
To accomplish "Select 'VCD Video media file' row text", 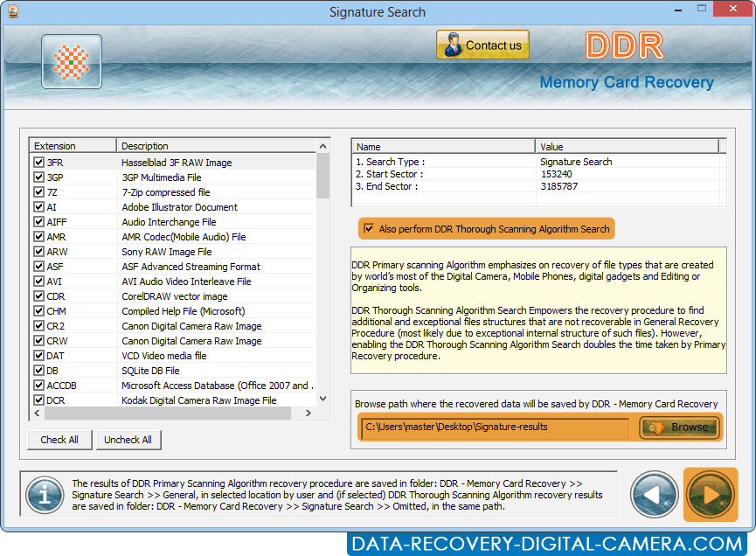I will pyautogui.click(x=164, y=356).
